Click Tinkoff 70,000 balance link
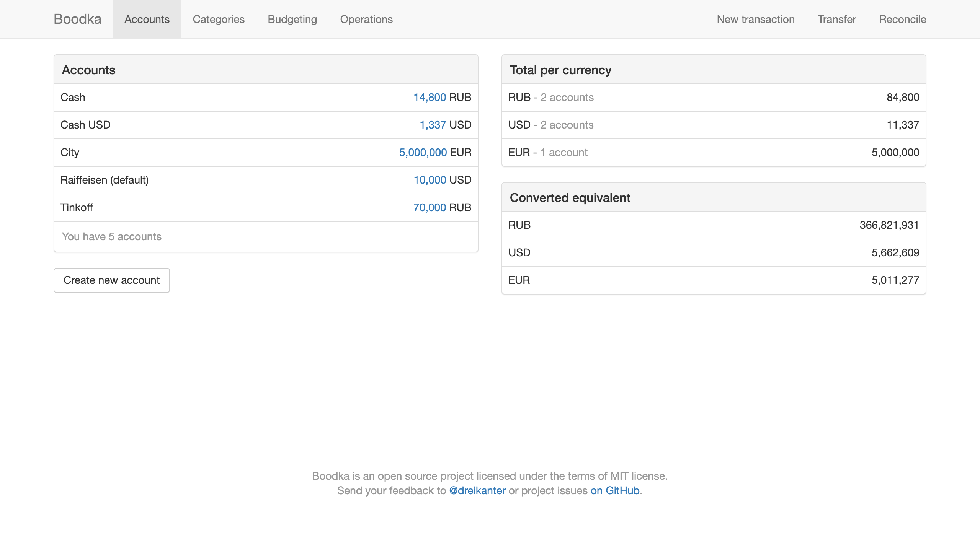Image resolution: width=980 pixels, height=534 pixels. pos(430,207)
